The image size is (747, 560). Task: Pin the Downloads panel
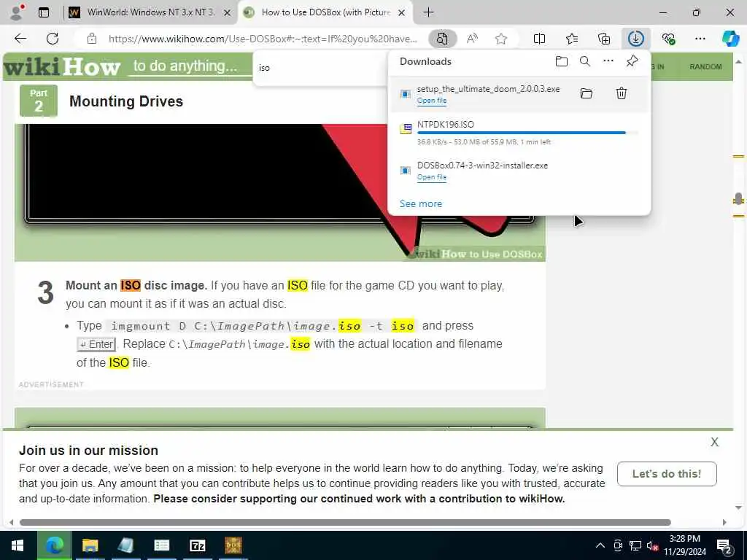click(632, 61)
